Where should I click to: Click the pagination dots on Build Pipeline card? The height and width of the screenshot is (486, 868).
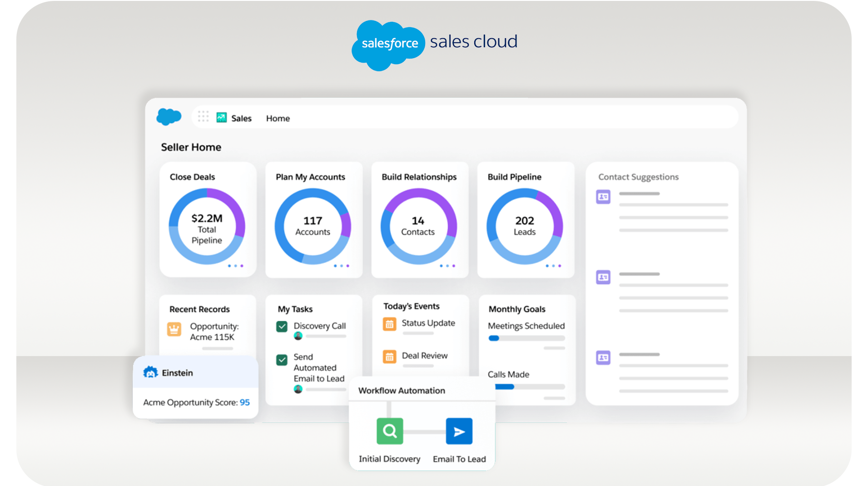[x=553, y=266]
